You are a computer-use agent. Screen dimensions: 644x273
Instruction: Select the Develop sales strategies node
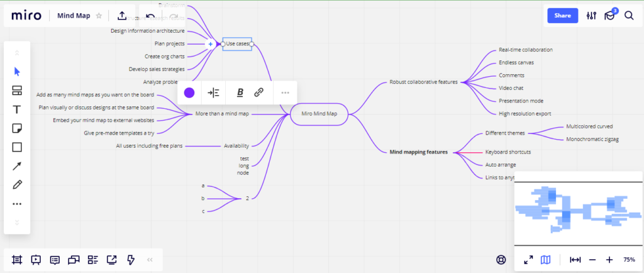tap(157, 69)
